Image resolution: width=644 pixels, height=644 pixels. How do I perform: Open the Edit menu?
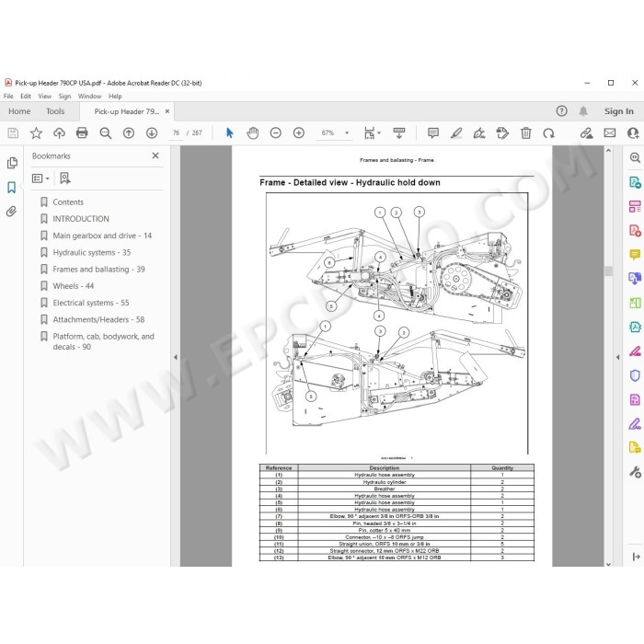pos(26,96)
